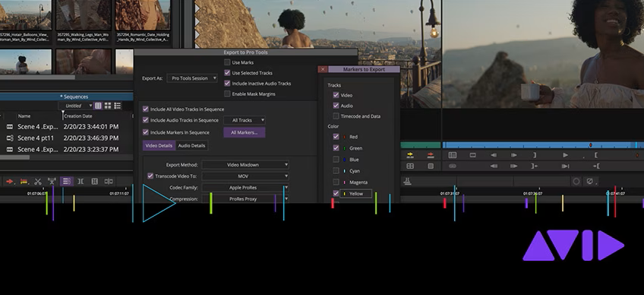Click the panel layout icon right of Overwrite
This screenshot has width=644, height=295.
tap(452, 155)
